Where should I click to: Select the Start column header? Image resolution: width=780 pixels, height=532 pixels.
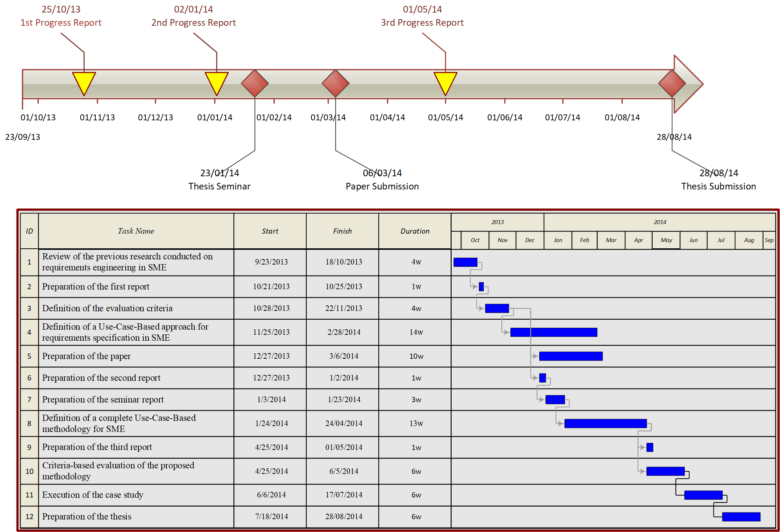click(270, 231)
